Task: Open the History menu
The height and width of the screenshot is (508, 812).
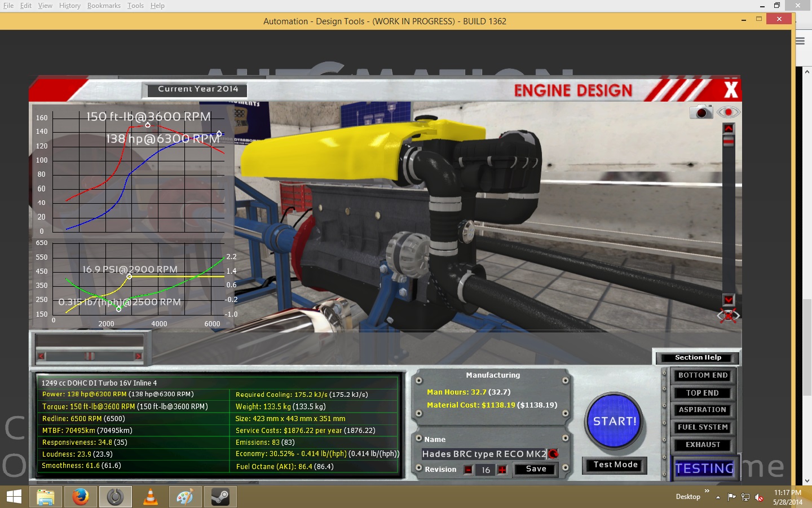Action: point(70,6)
